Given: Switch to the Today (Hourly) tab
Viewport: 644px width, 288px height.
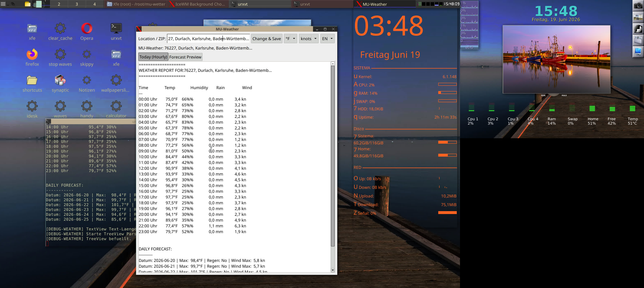Looking at the screenshot, I should tap(153, 57).
